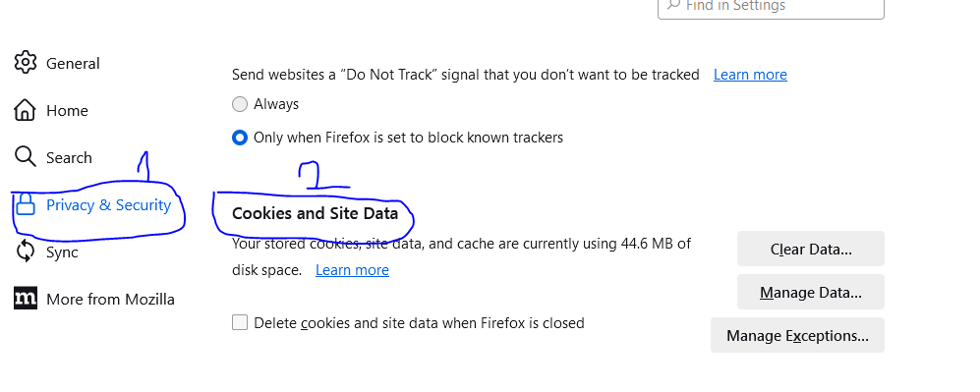
Task: Click the Mozilla "m" logo icon
Action: (x=25, y=299)
